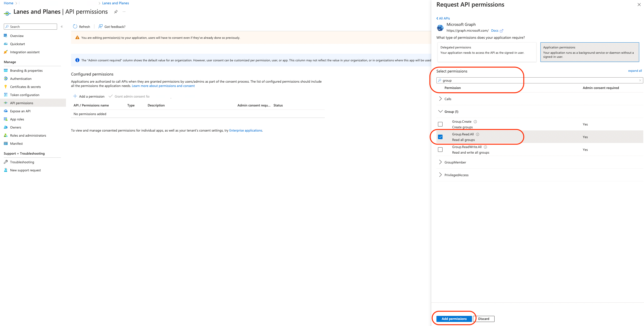This screenshot has width=644, height=326.
Task: Expand the GroupMember permission group
Action: 440,162
